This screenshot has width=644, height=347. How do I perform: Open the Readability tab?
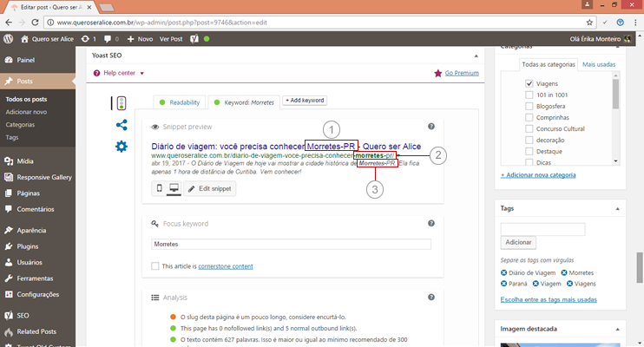[x=180, y=102]
